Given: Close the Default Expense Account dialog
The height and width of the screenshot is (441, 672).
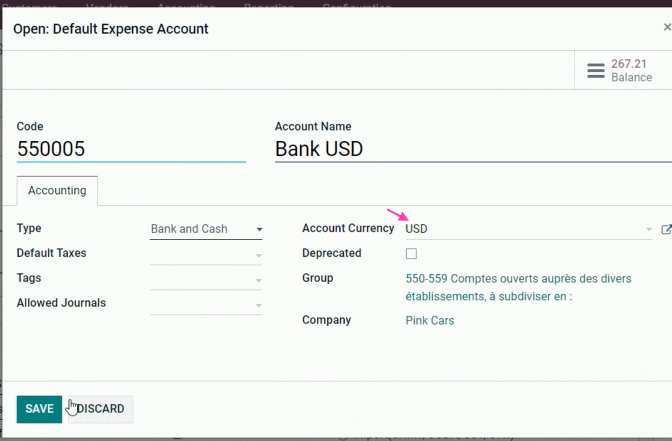Looking at the screenshot, I should (x=667, y=27).
